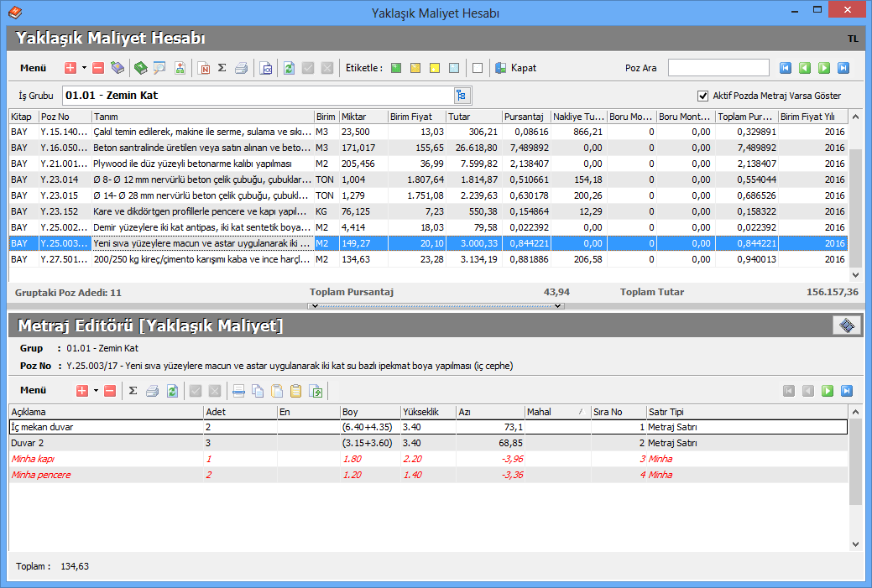The width and height of the screenshot is (872, 588).
Task: Sort table by the Birim Fiyat column header
Action: click(x=415, y=116)
